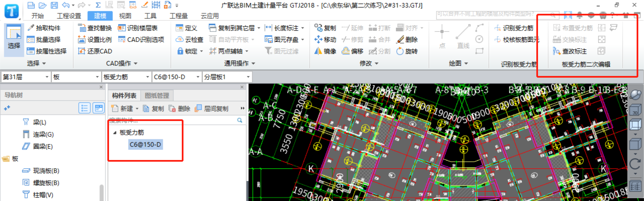Click the 3D view cube icon
The width and height of the screenshot is (644, 201).
coord(635,110)
